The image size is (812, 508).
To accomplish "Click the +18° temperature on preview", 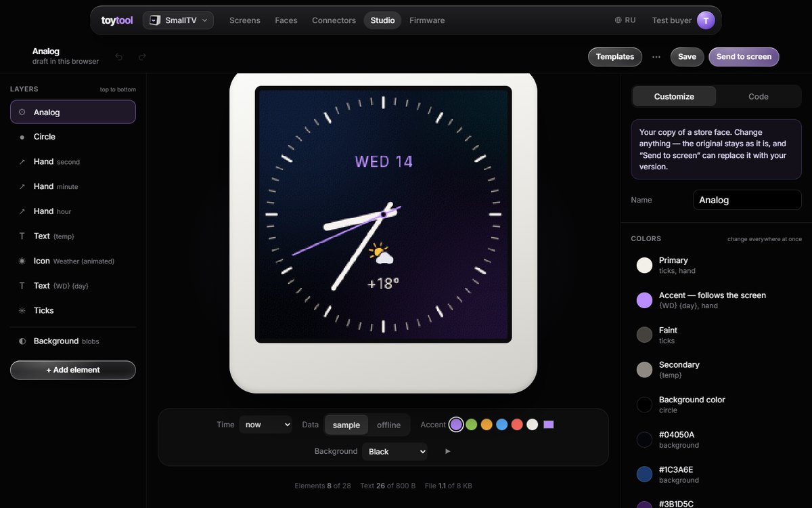I will (383, 283).
